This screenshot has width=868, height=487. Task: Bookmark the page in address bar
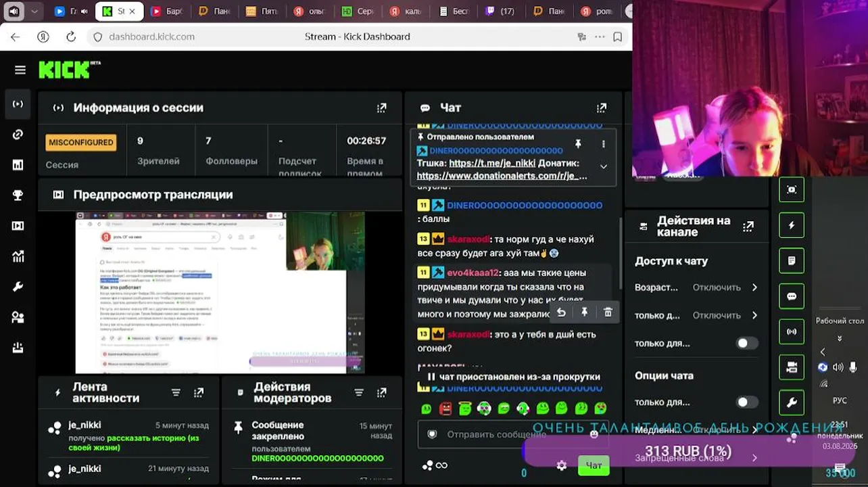pyautogui.click(x=617, y=37)
